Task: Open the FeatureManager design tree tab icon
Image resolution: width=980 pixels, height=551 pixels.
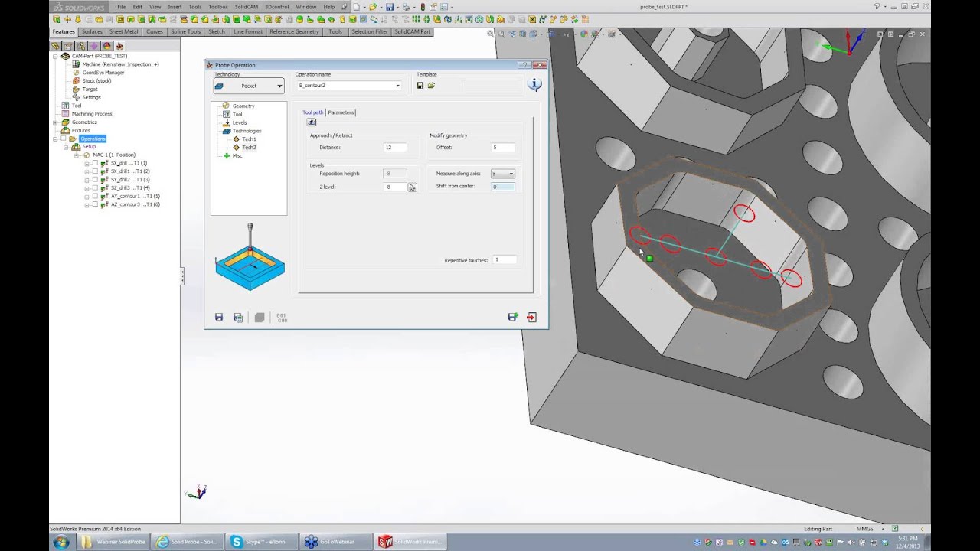Action: (x=56, y=46)
